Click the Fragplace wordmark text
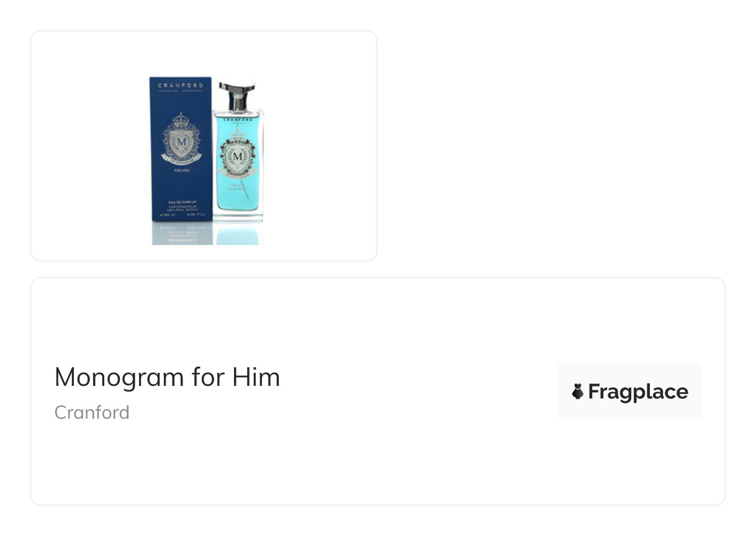 [638, 392]
